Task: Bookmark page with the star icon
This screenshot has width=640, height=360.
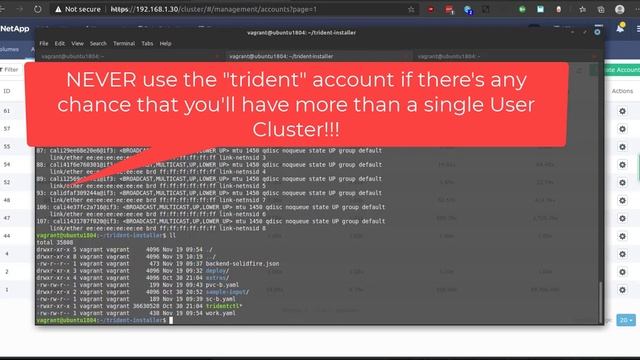Action: (x=411, y=9)
